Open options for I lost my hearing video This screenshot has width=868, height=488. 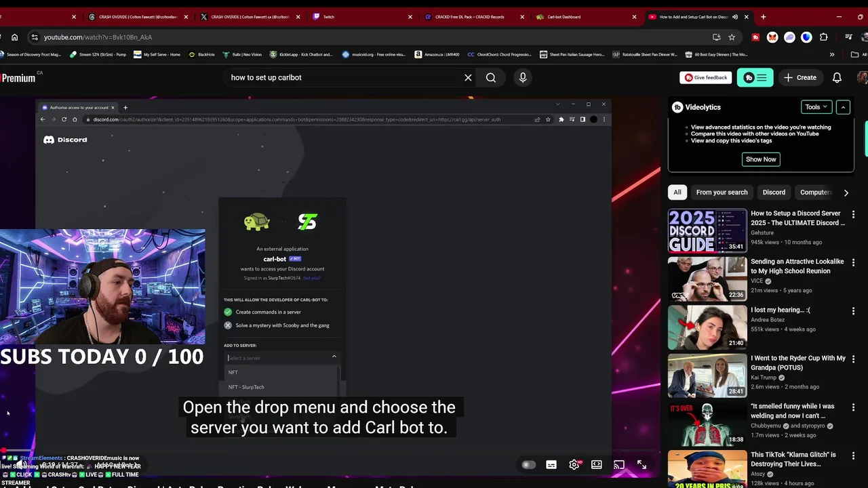[853, 310]
